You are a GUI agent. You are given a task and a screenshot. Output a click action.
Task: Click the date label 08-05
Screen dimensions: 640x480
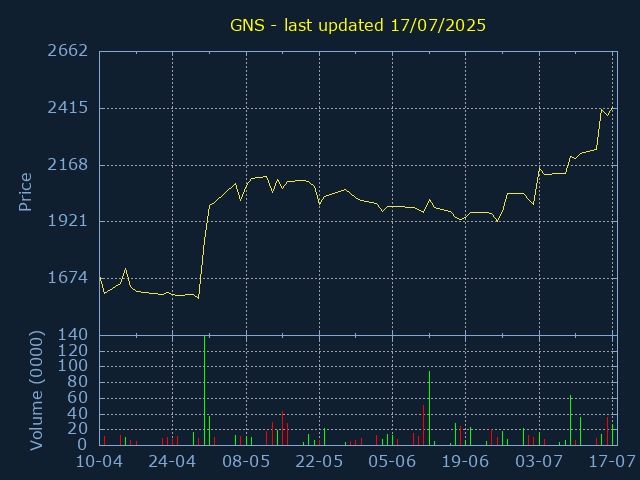point(246,462)
